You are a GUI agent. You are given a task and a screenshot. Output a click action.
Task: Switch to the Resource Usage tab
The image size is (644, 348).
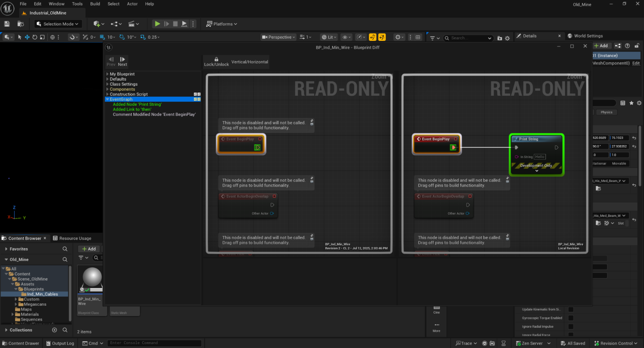pos(72,238)
